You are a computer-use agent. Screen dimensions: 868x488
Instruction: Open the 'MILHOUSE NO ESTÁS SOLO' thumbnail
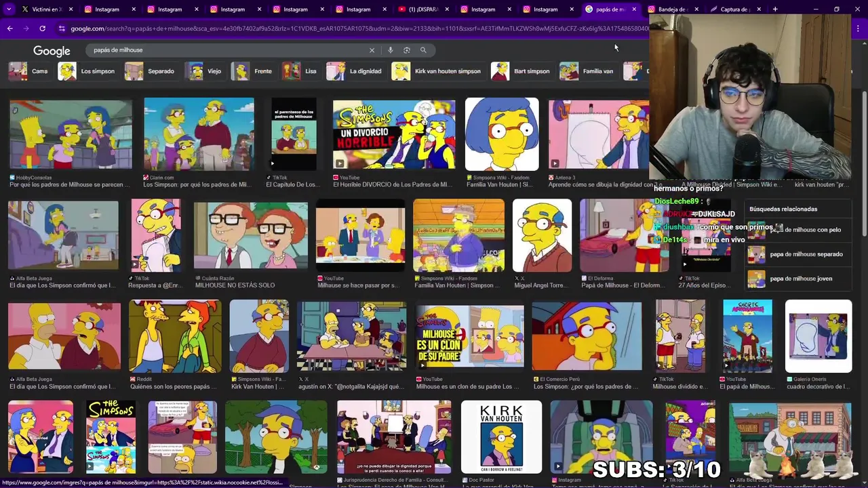251,235
